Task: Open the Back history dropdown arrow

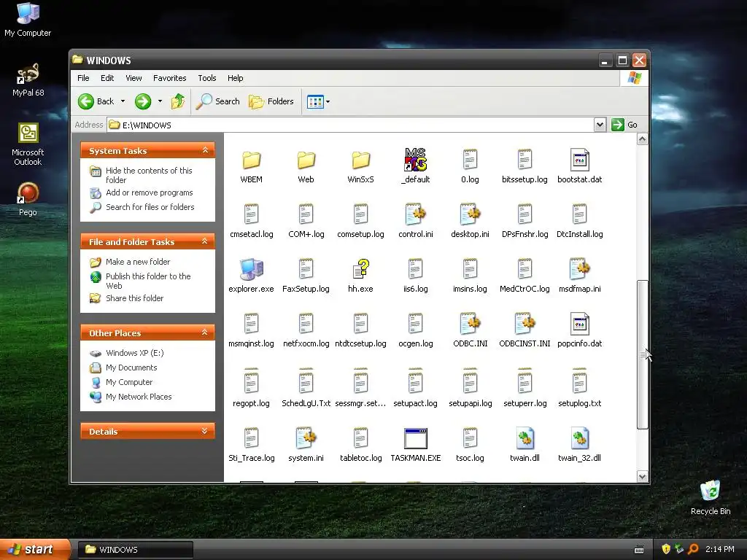Action: point(123,101)
